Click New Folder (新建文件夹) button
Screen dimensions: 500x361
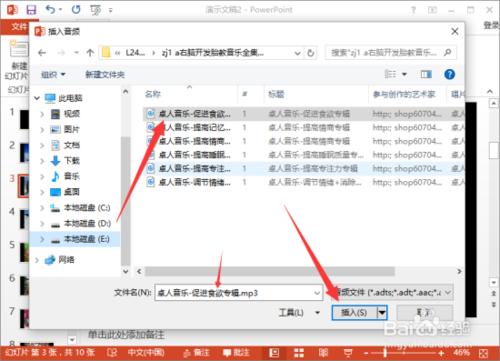[x=105, y=74]
